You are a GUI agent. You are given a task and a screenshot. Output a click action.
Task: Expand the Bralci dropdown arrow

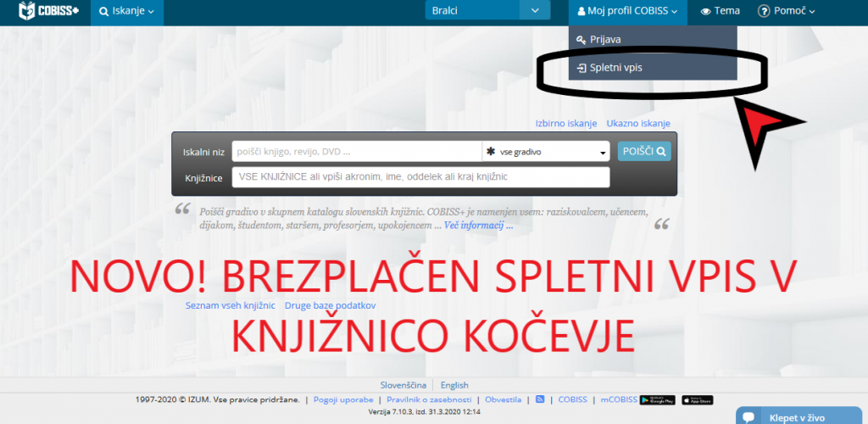535,10
